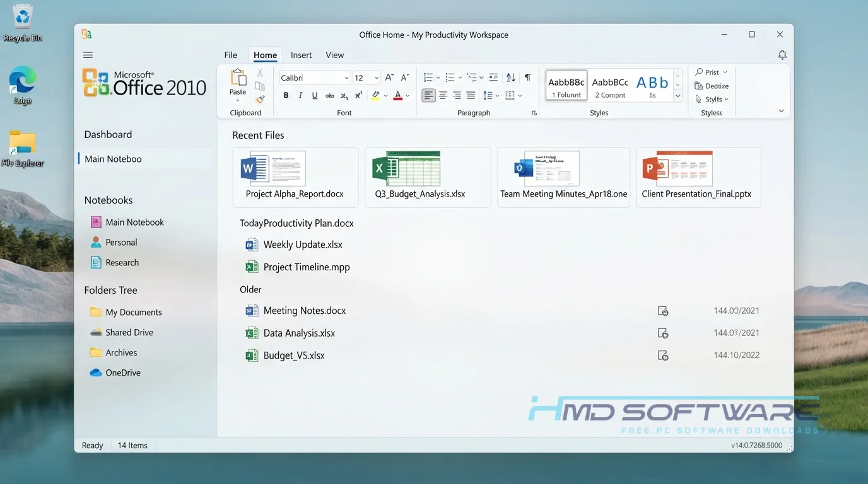Open Client Presentation_Final.pptx thumbnail

[x=698, y=177]
